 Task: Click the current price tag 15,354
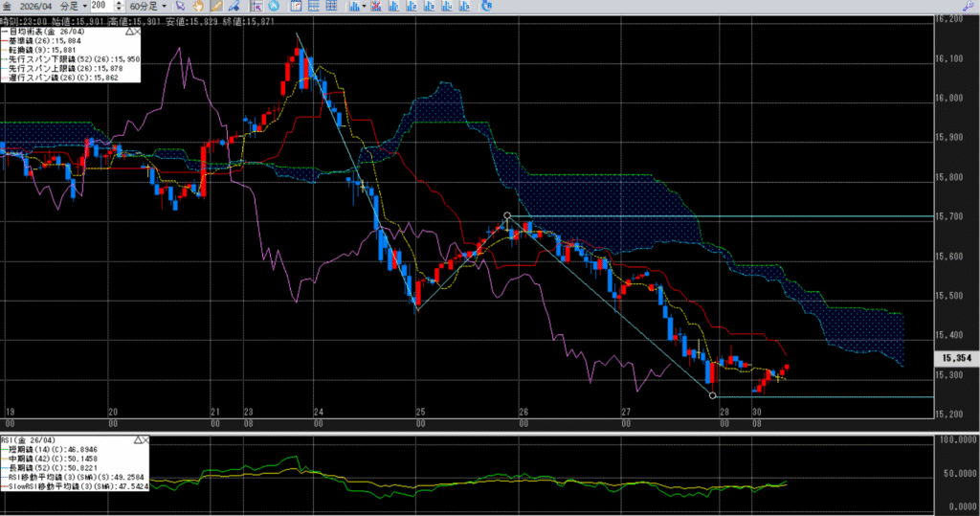click(x=956, y=358)
